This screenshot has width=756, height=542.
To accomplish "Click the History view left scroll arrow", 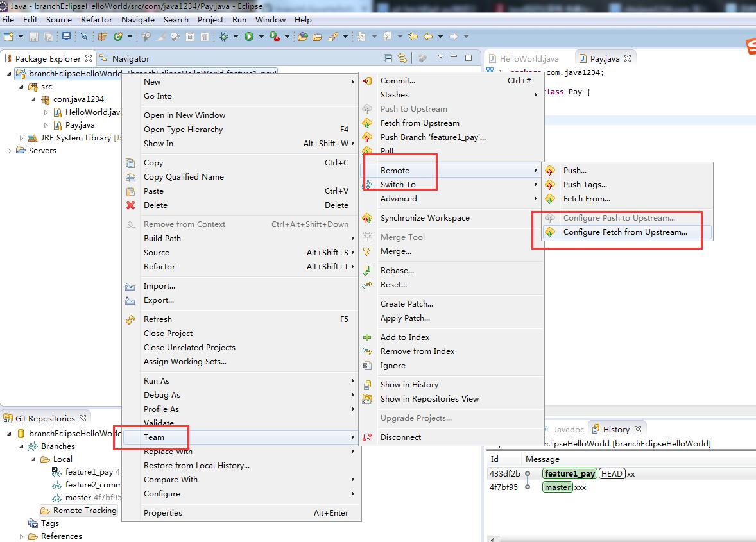I will 492,539.
